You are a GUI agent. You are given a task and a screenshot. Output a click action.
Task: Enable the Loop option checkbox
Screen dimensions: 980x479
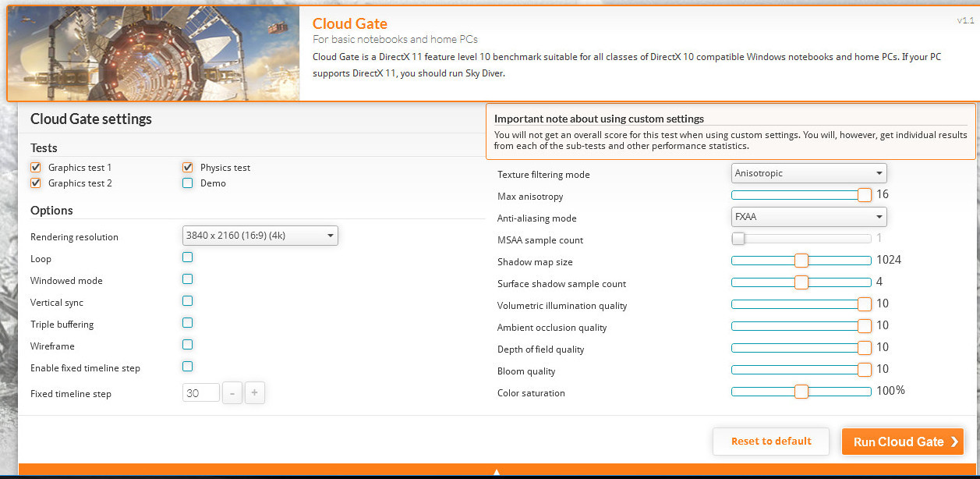(187, 257)
